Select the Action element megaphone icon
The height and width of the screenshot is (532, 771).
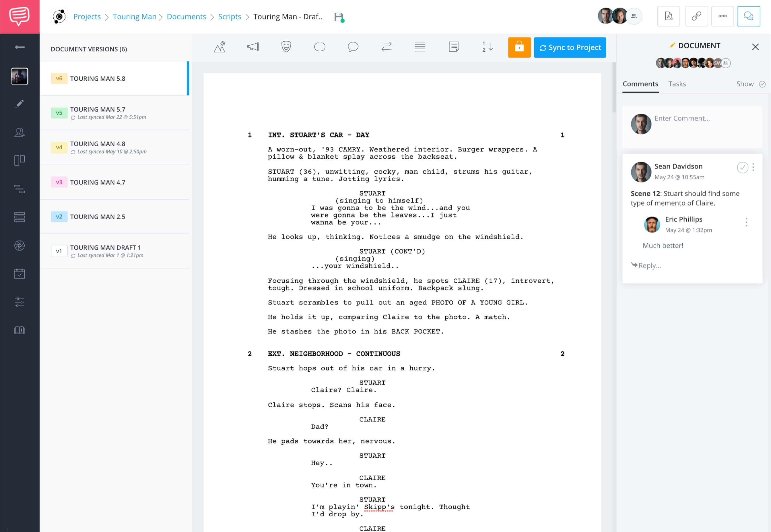coord(253,47)
